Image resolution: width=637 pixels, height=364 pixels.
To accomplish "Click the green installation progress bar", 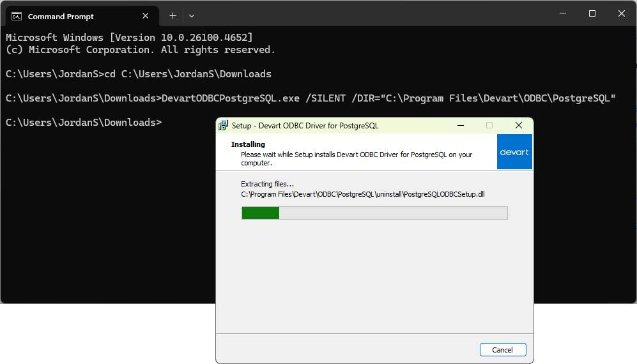I will coord(374,213).
